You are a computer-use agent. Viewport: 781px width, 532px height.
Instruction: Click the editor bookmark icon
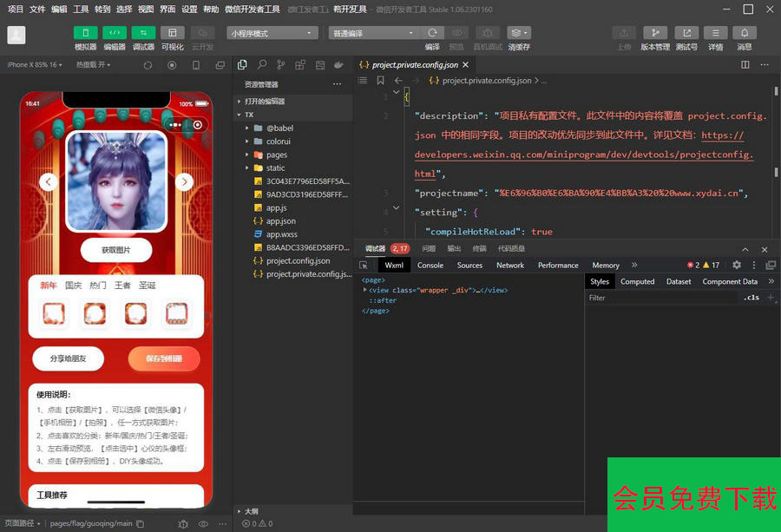(381, 80)
